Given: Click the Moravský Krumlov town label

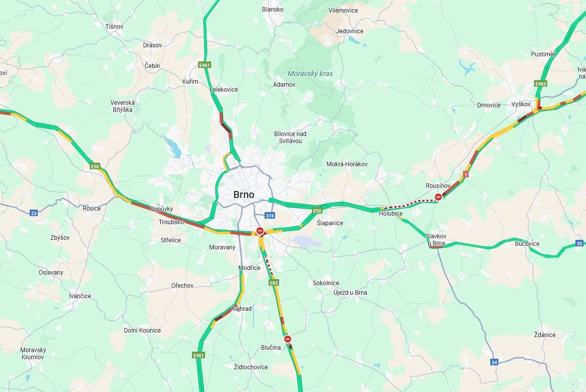Looking at the screenshot, I should point(33,354).
